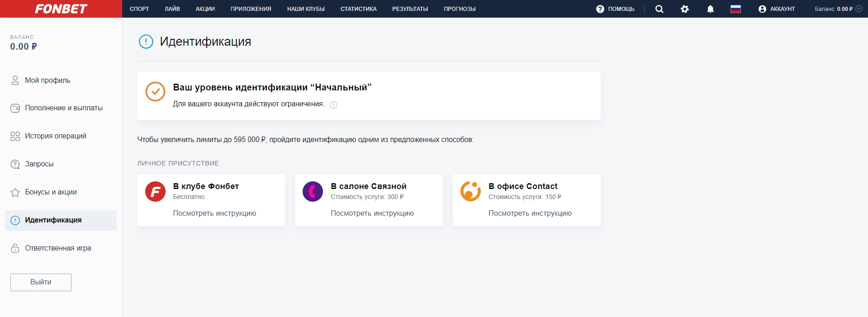Open notifications bell icon
868x317 pixels.
click(710, 9)
